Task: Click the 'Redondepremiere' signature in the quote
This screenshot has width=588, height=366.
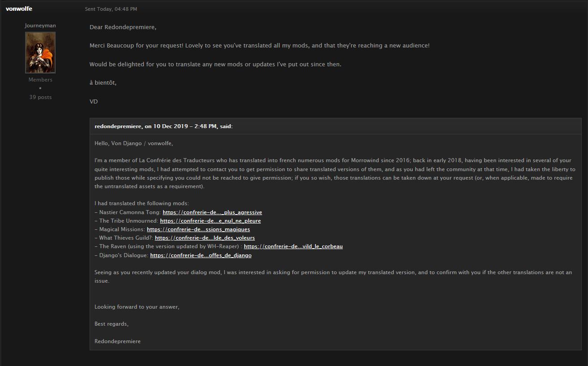Action: (117, 341)
